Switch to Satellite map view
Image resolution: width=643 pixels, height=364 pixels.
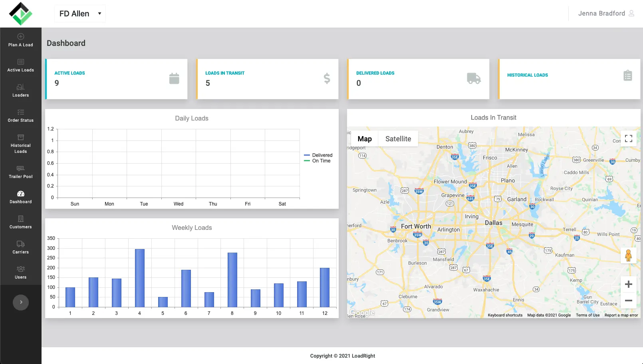click(398, 138)
